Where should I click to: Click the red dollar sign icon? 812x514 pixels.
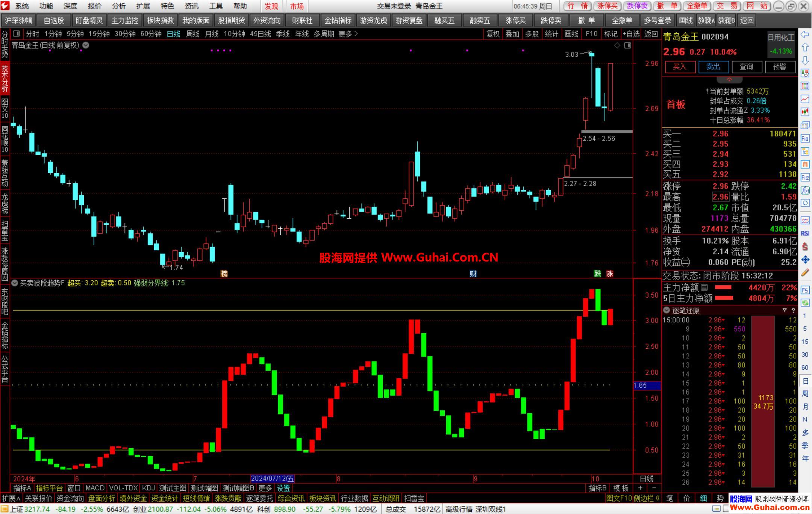(805, 246)
